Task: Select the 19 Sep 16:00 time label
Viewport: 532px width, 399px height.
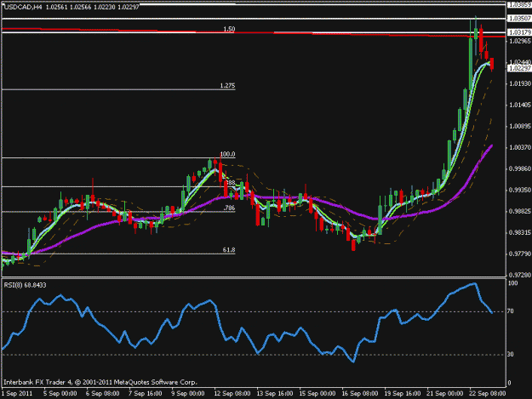Action: tap(403, 394)
